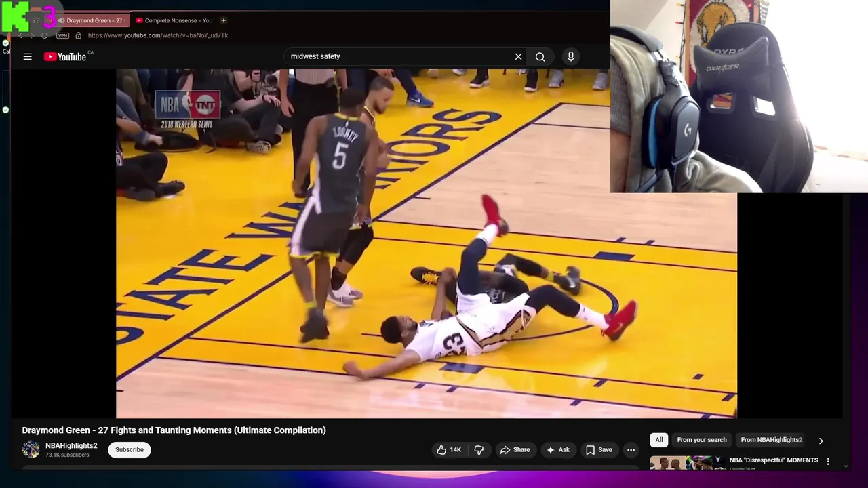Open the NBA 'Disrespectful' MOMENTS title

click(774, 460)
